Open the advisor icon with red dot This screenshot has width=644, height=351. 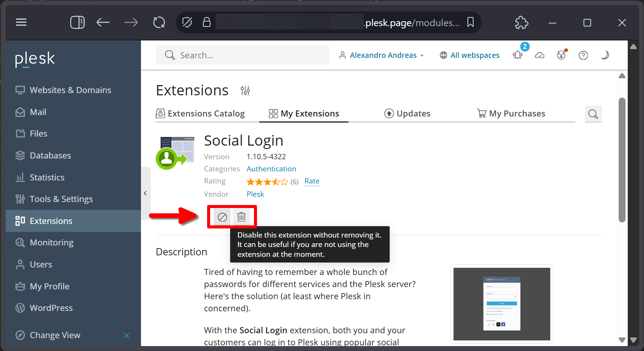pyautogui.click(x=562, y=55)
